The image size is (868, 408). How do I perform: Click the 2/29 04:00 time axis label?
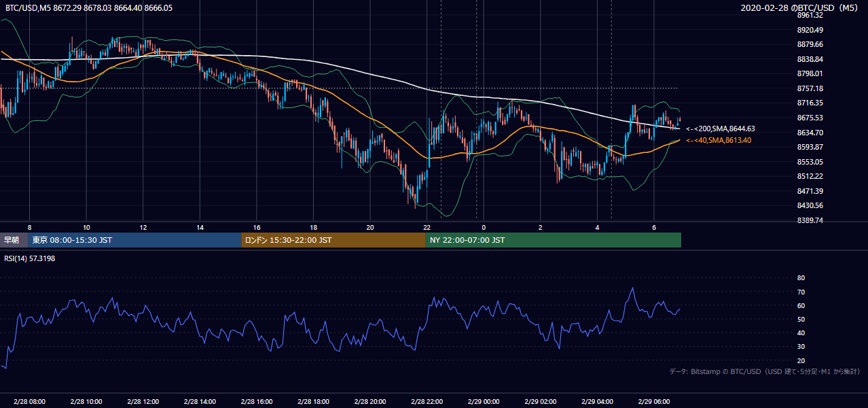[x=597, y=402]
